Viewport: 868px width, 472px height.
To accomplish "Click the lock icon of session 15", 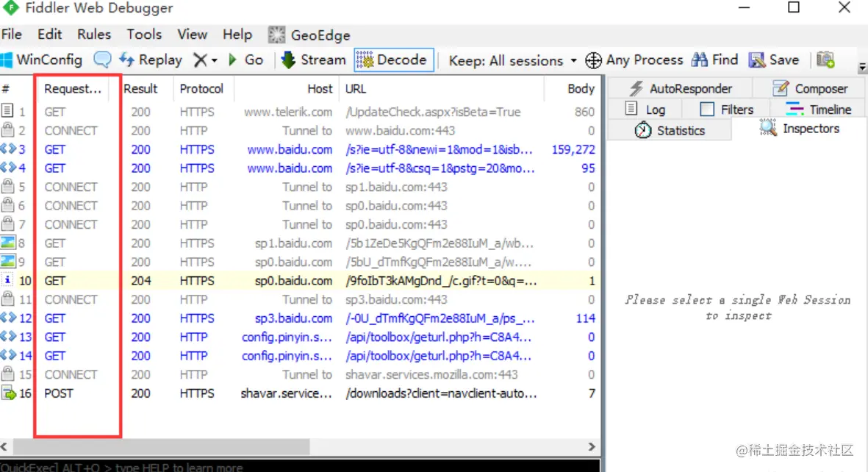I will point(7,374).
